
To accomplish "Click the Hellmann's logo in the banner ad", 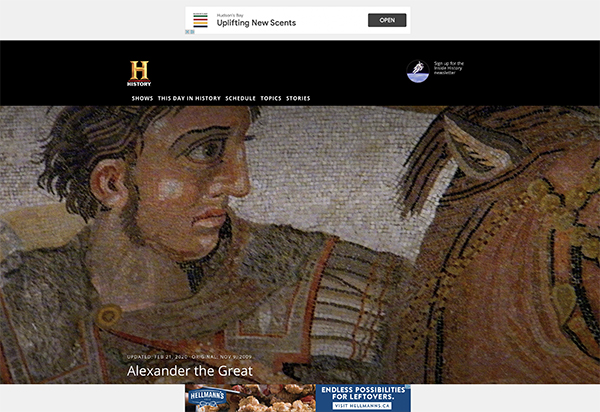I will tap(207, 397).
